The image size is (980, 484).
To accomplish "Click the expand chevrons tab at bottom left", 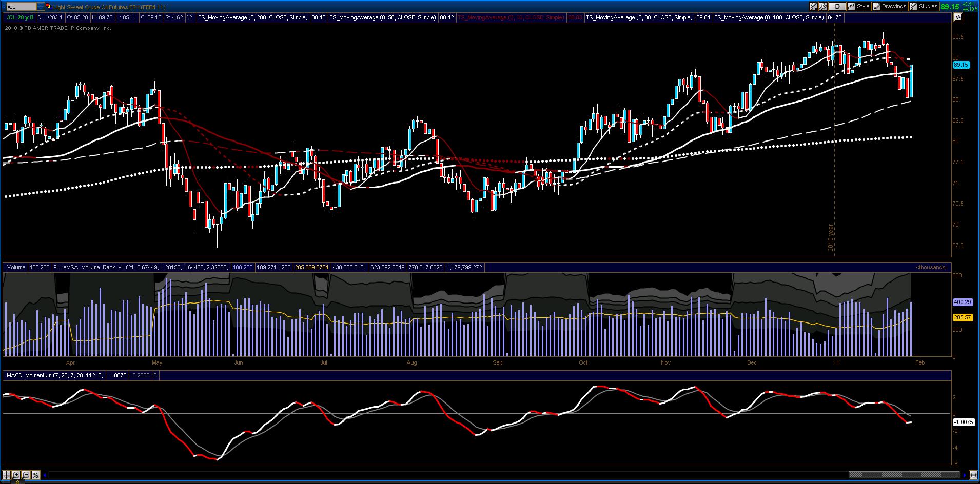I will pyautogui.click(x=18, y=482).
